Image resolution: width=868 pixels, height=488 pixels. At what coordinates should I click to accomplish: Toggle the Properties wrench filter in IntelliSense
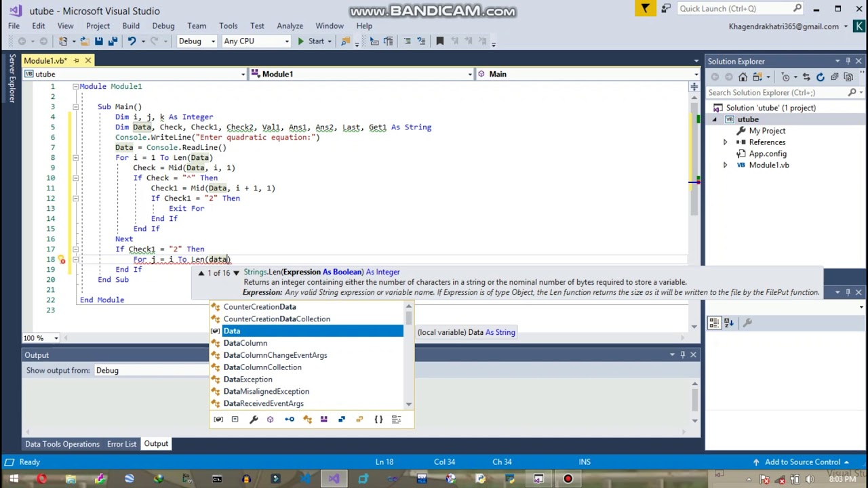[x=254, y=420]
